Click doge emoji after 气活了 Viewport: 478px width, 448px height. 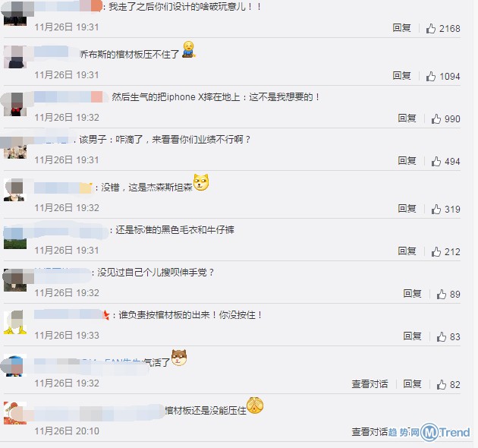179,358
